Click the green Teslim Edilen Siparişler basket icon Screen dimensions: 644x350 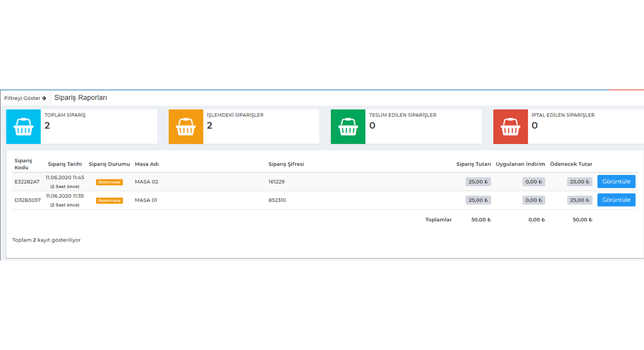click(348, 127)
